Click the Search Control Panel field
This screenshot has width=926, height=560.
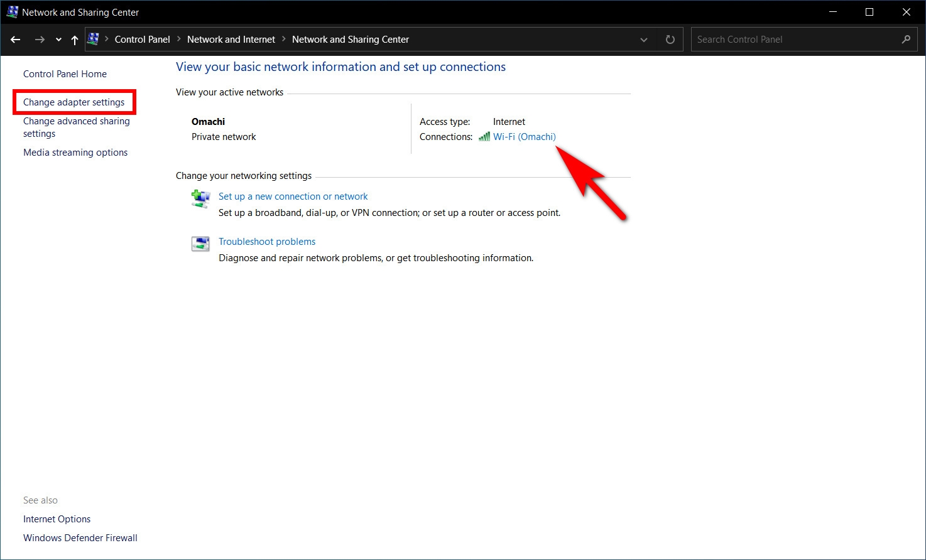click(x=795, y=40)
